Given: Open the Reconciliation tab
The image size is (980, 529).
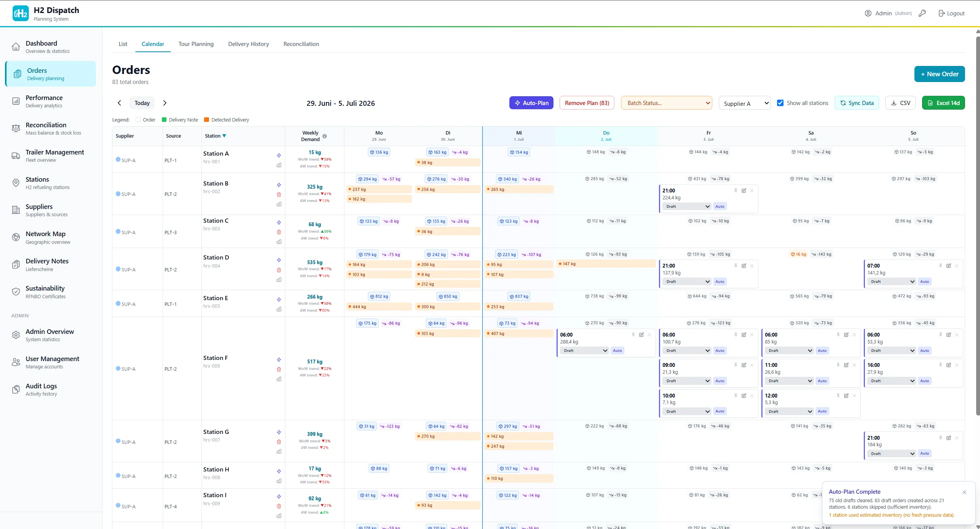Looking at the screenshot, I should click(x=301, y=44).
